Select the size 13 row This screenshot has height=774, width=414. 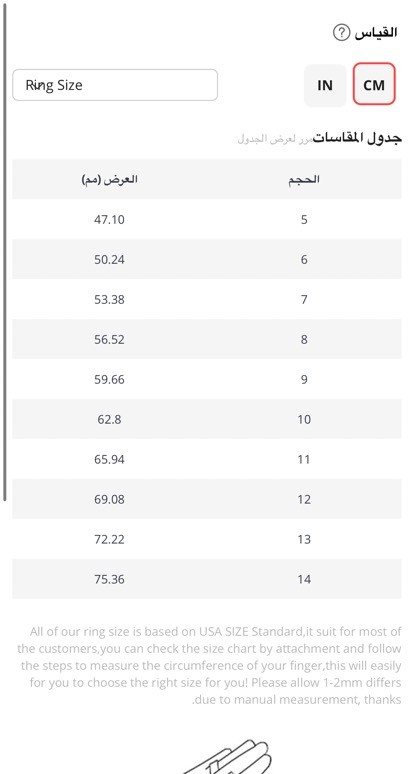pos(207,539)
